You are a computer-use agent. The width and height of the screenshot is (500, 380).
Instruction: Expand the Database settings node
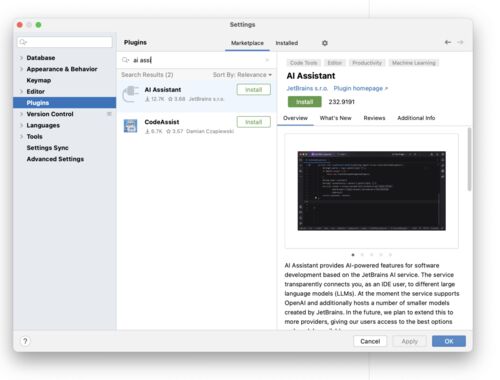tap(21, 58)
